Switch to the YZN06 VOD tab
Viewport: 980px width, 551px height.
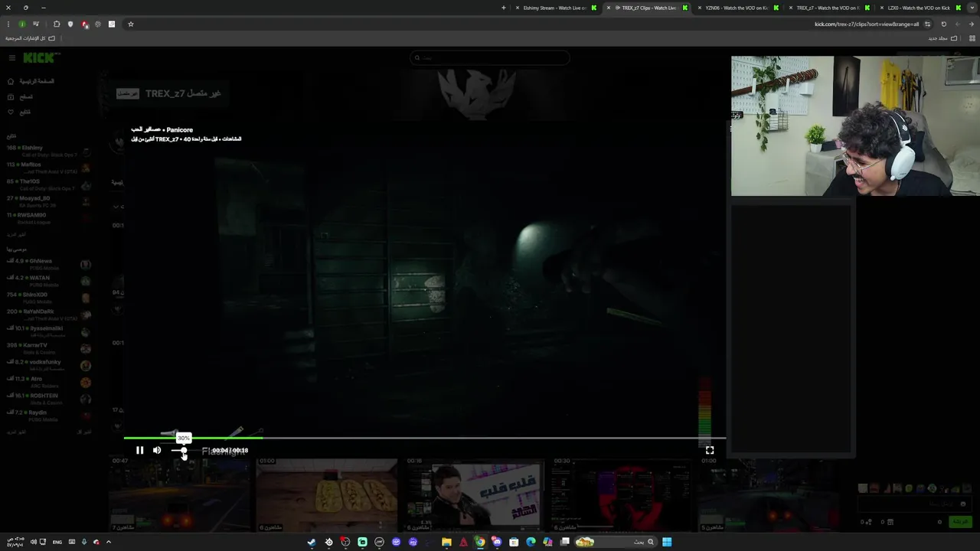[737, 8]
